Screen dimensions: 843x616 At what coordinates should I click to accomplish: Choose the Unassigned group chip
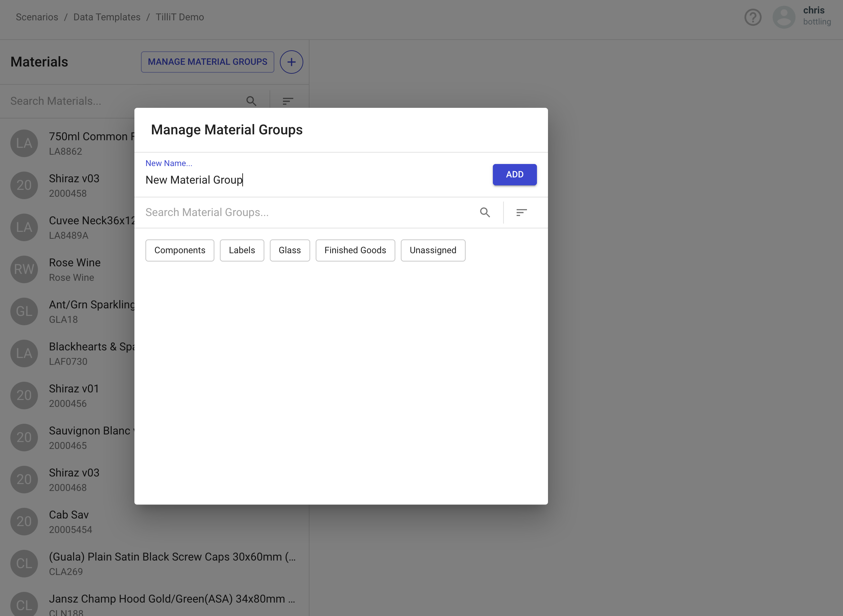click(x=433, y=250)
